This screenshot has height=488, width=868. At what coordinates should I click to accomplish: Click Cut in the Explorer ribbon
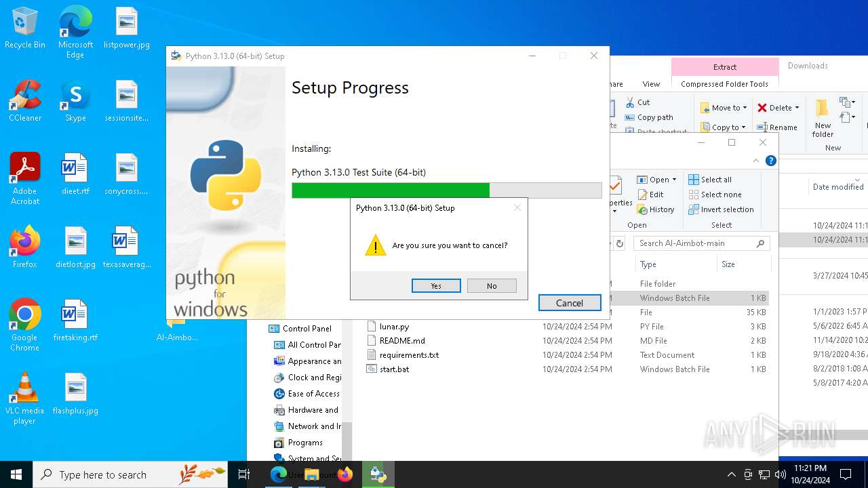(637, 102)
